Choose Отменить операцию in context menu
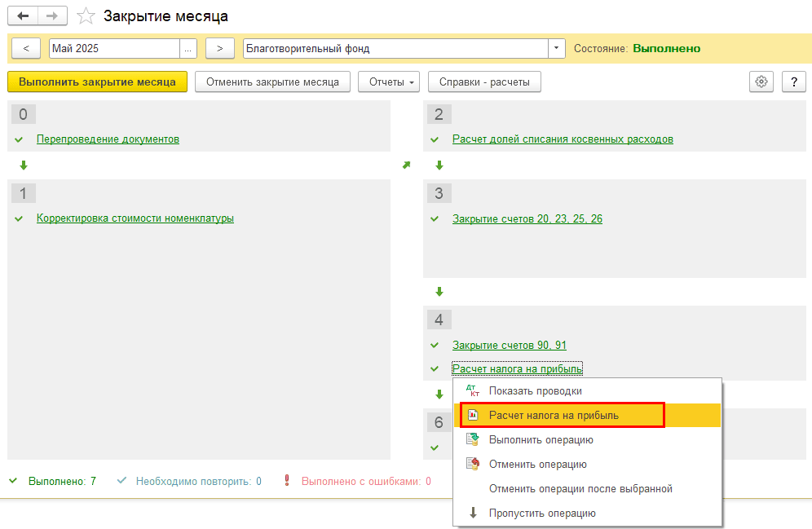The width and height of the screenshot is (812, 529). [537, 465]
